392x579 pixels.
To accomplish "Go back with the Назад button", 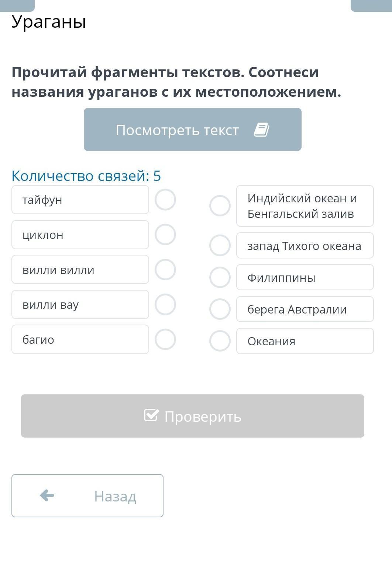I will 87,496.
